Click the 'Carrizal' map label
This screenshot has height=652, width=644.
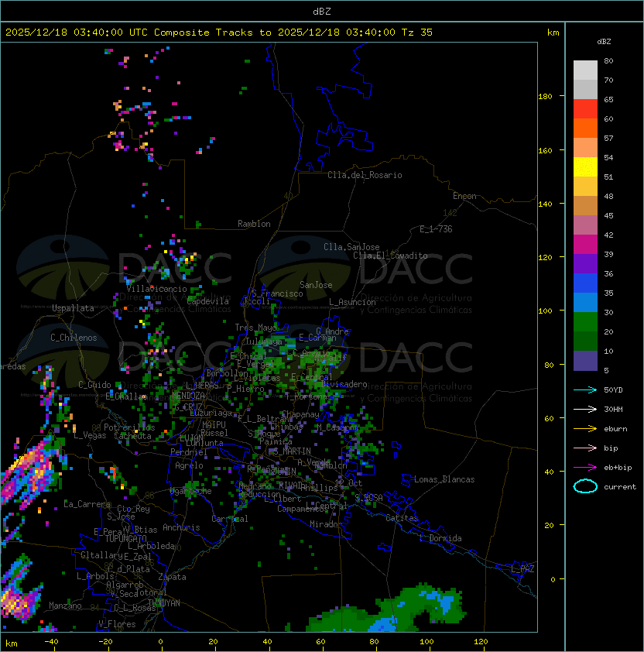pyautogui.click(x=230, y=519)
